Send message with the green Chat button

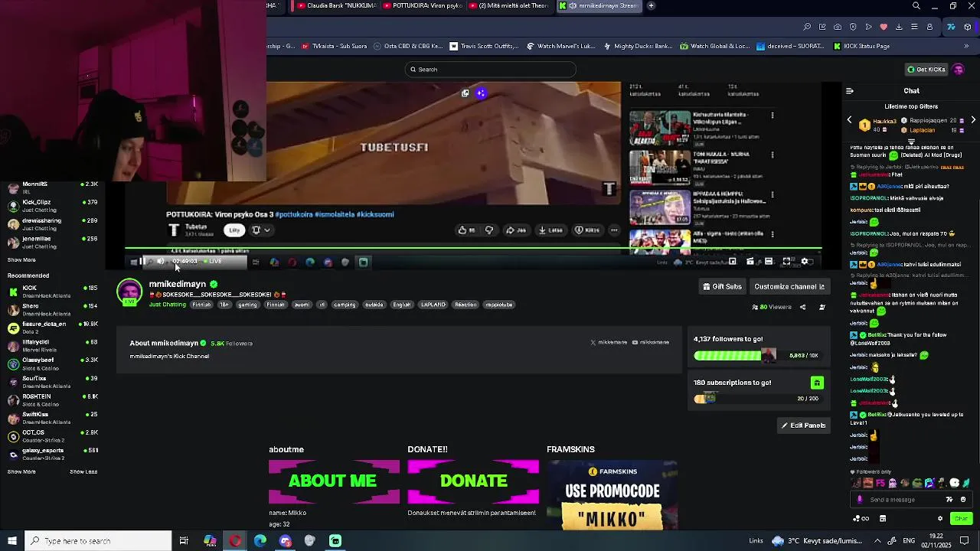coord(961,519)
